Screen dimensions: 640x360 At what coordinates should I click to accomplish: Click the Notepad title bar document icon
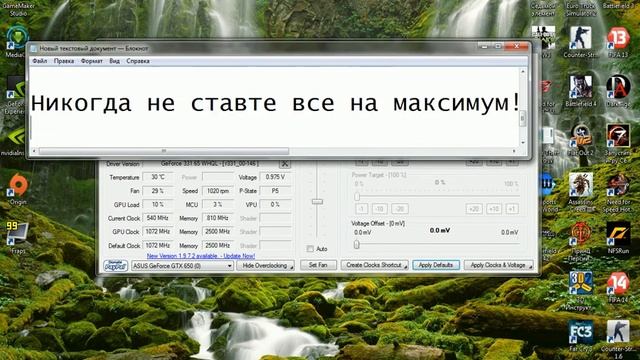[33, 49]
